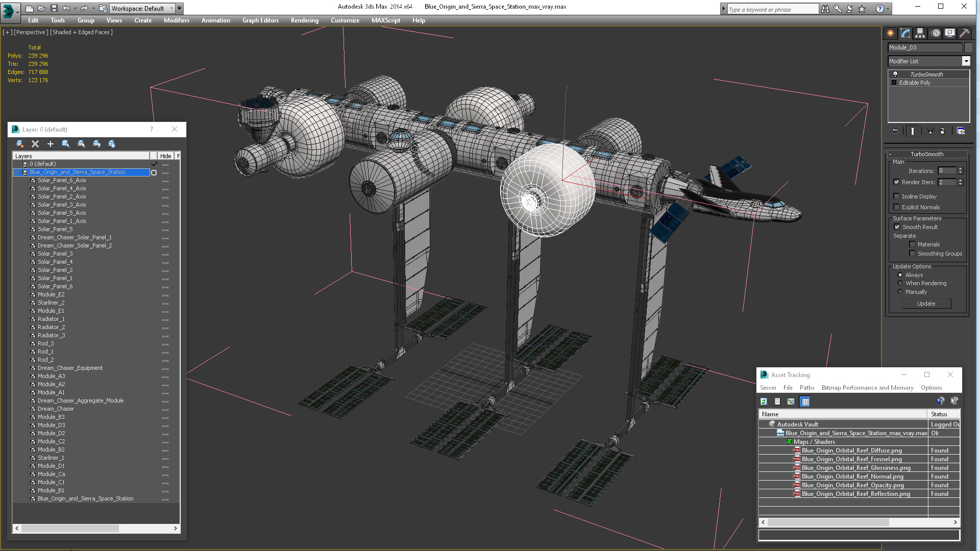Image resolution: width=980 pixels, height=551 pixels.
Task: Open the quick access toolbar customize arrow
Action: coord(180,8)
